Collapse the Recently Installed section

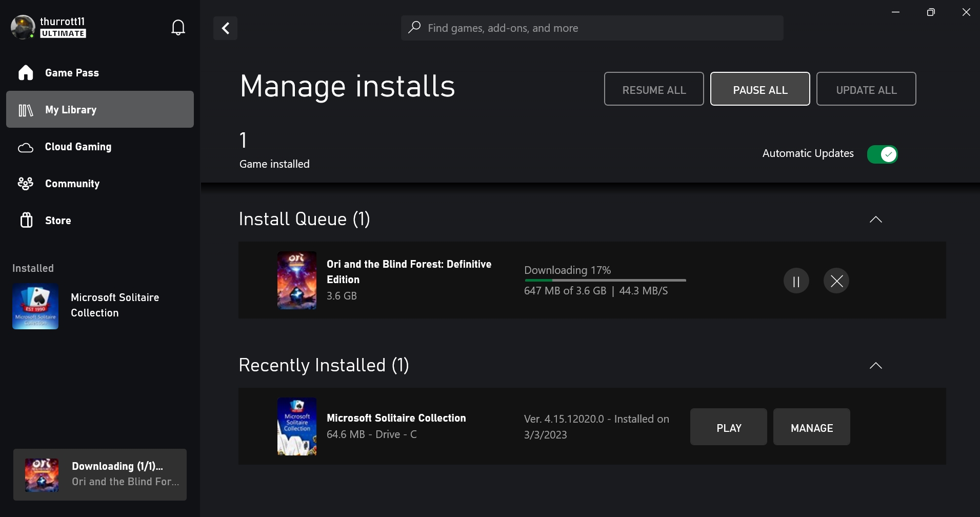click(x=876, y=366)
